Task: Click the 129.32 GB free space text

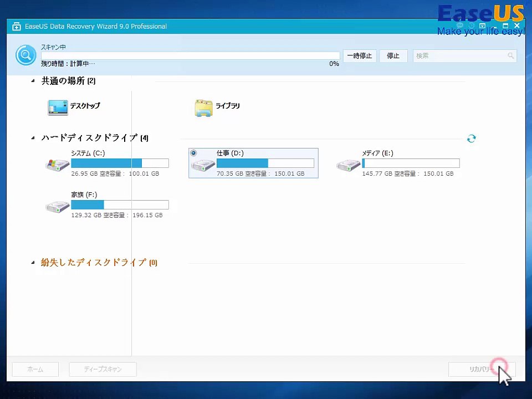Action: pos(117,215)
